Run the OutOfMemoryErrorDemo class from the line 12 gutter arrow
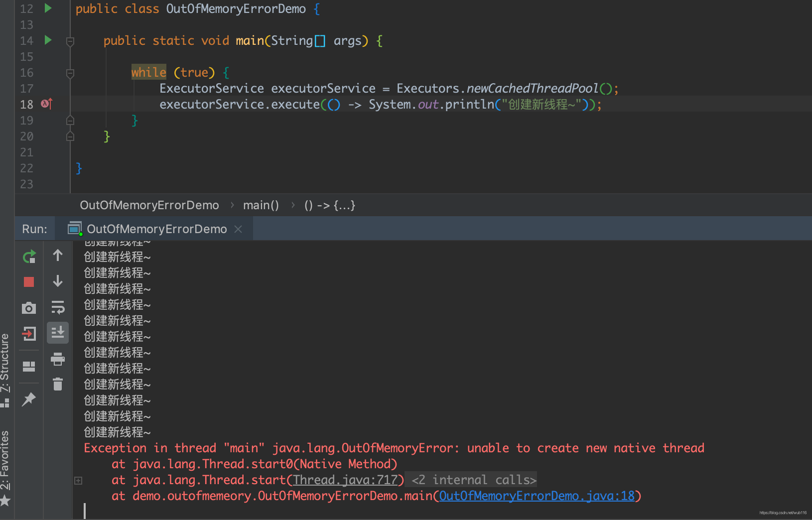812x520 pixels. [x=48, y=8]
